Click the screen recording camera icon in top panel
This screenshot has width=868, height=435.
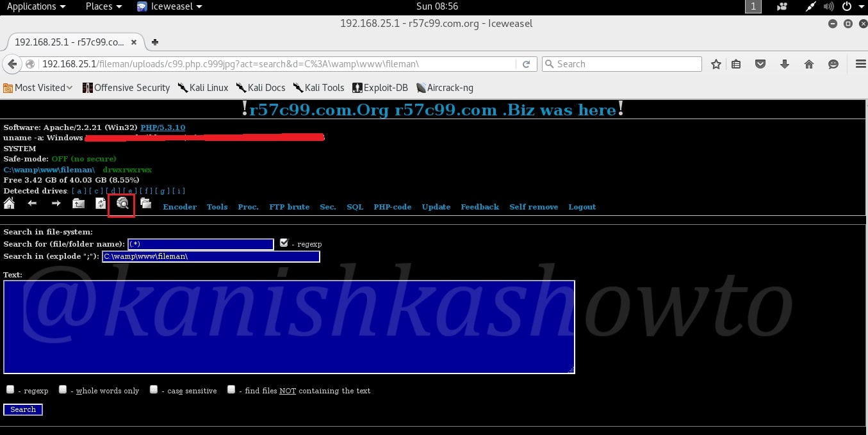click(x=782, y=6)
